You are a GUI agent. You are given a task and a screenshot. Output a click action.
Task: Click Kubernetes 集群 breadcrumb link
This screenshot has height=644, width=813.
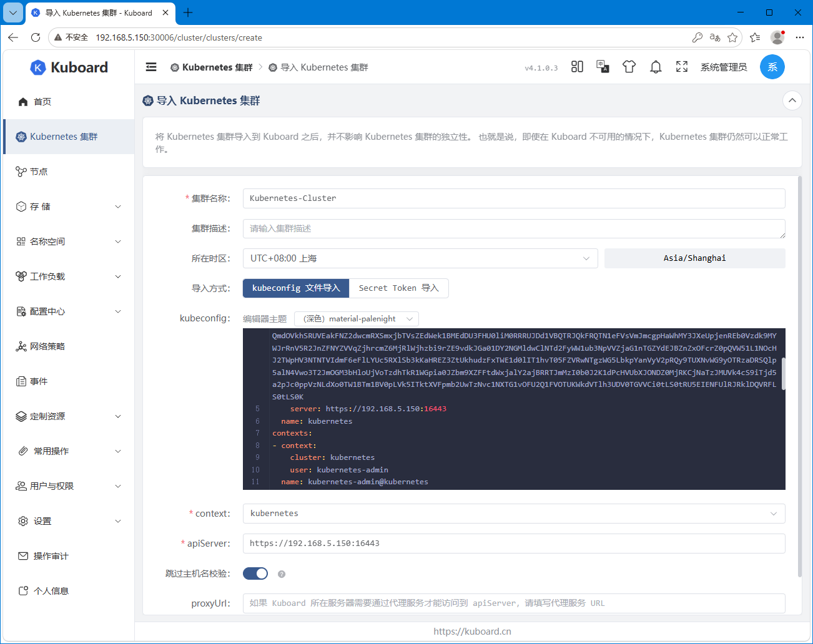(212, 67)
